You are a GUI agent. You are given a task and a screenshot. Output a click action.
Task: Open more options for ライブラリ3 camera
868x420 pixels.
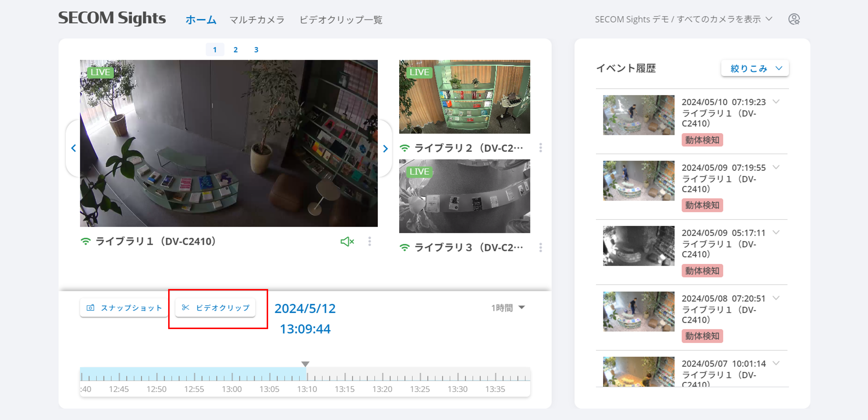[x=540, y=248]
